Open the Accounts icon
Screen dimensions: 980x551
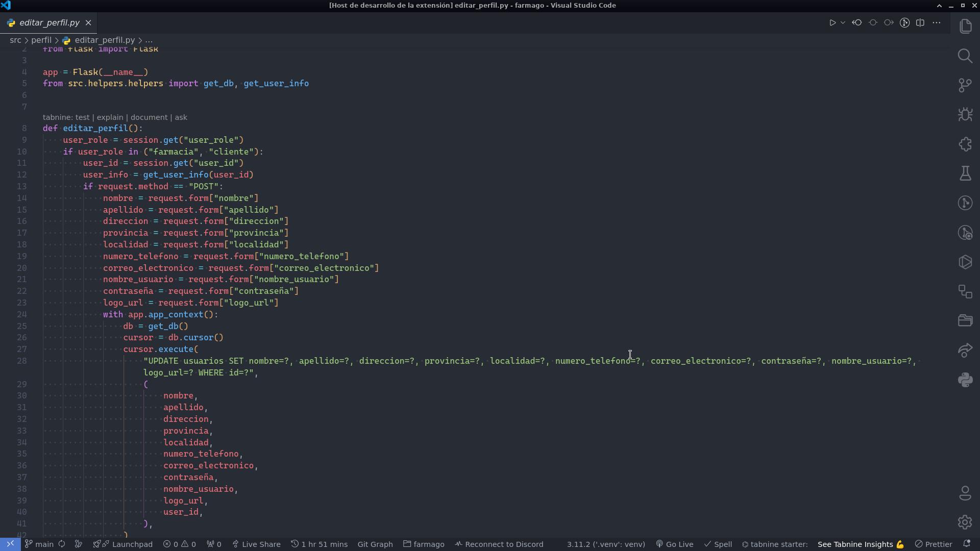pos(965,493)
